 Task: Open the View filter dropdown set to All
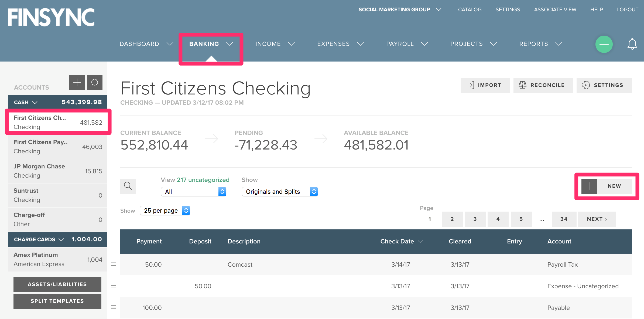click(x=193, y=192)
